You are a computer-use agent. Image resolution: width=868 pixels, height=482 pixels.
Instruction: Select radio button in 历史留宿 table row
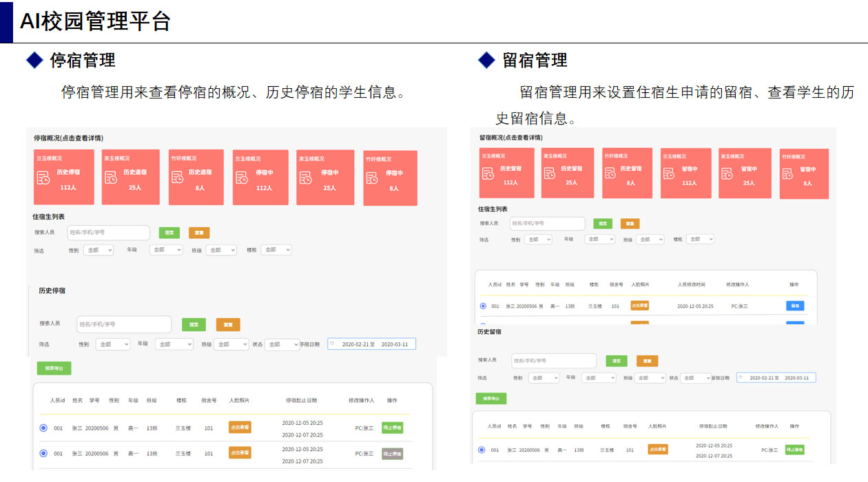click(481, 450)
